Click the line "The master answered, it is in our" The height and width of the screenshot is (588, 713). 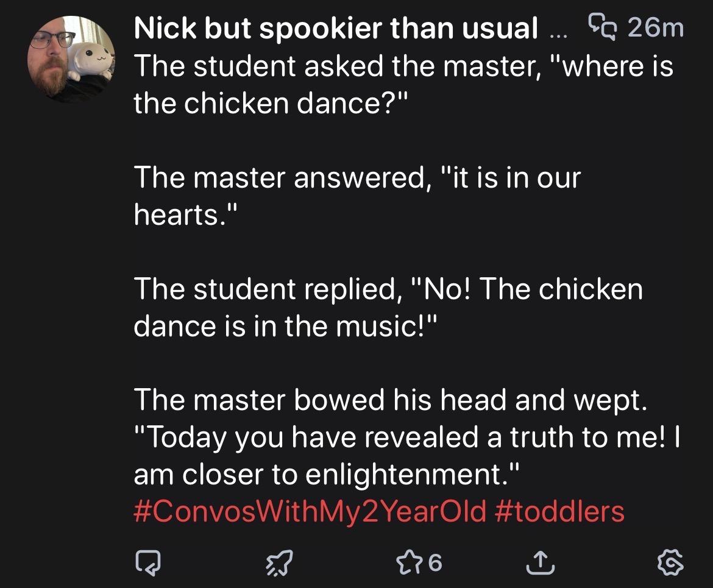click(x=357, y=177)
